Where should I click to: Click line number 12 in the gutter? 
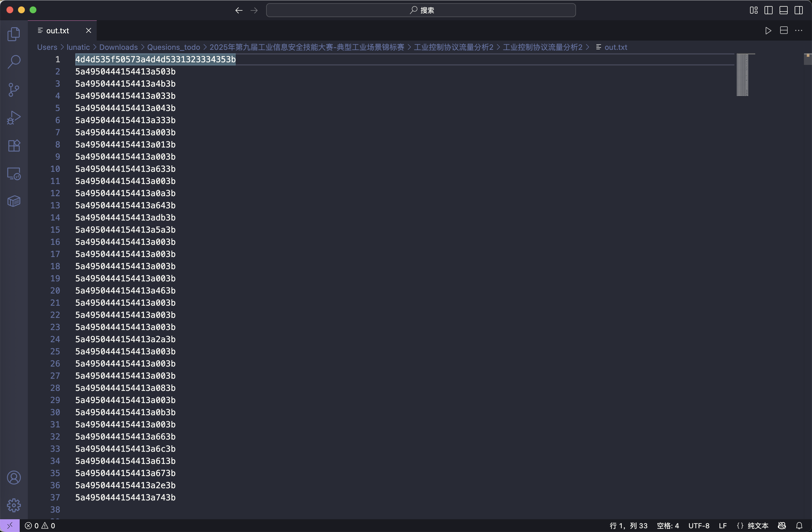tap(55, 193)
